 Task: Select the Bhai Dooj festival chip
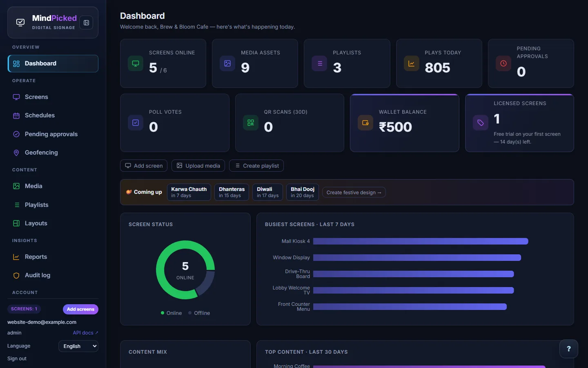pos(303,192)
